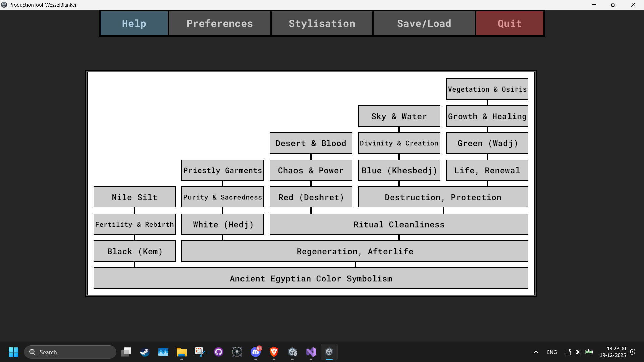Show hidden system tray icons

click(x=536, y=352)
